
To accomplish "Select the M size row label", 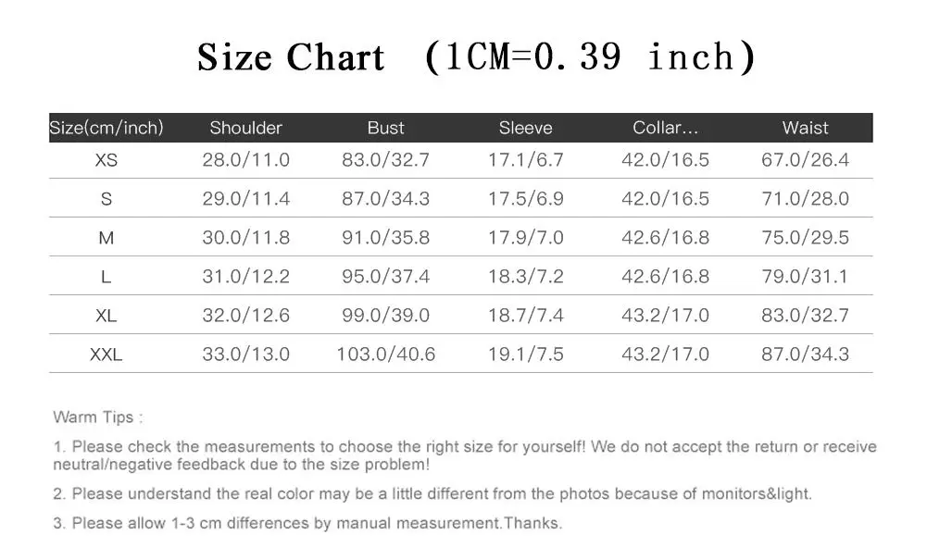I will 106,238.
